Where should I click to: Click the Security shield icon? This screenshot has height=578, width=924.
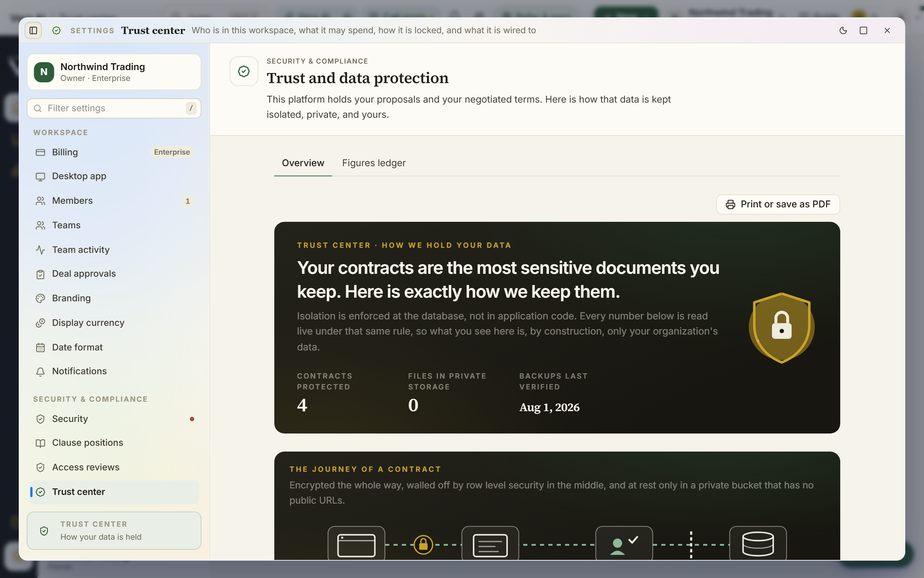pos(40,419)
